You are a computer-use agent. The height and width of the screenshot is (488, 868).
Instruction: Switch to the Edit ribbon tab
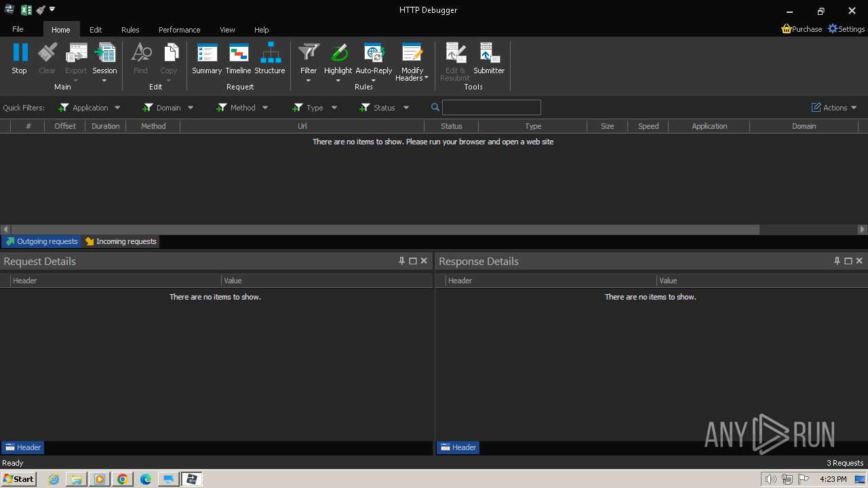point(96,30)
